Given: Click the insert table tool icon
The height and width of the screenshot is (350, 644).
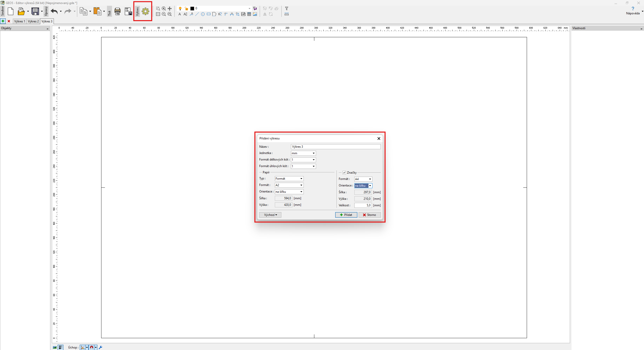Looking at the screenshot, I should click(249, 14).
